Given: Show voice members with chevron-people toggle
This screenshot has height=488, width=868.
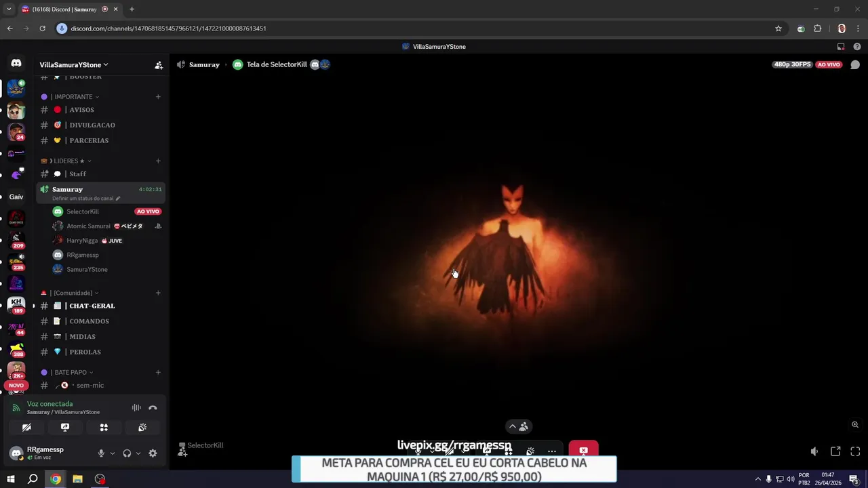Looking at the screenshot, I should (x=518, y=426).
